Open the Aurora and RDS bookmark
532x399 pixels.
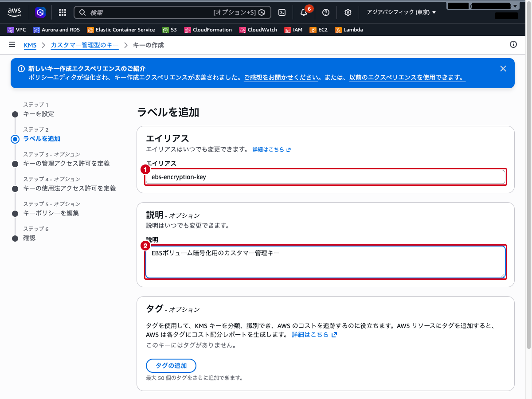coord(57,30)
